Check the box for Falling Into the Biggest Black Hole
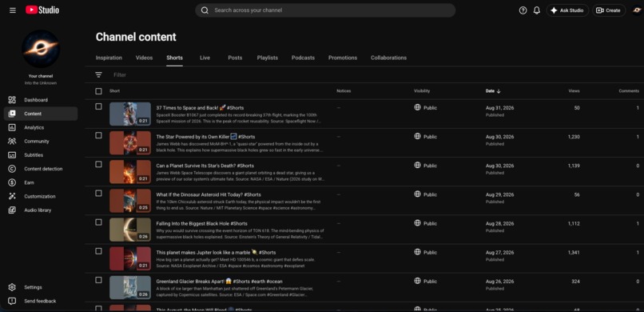Image resolution: width=644 pixels, height=312 pixels. click(x=98, y=222)
